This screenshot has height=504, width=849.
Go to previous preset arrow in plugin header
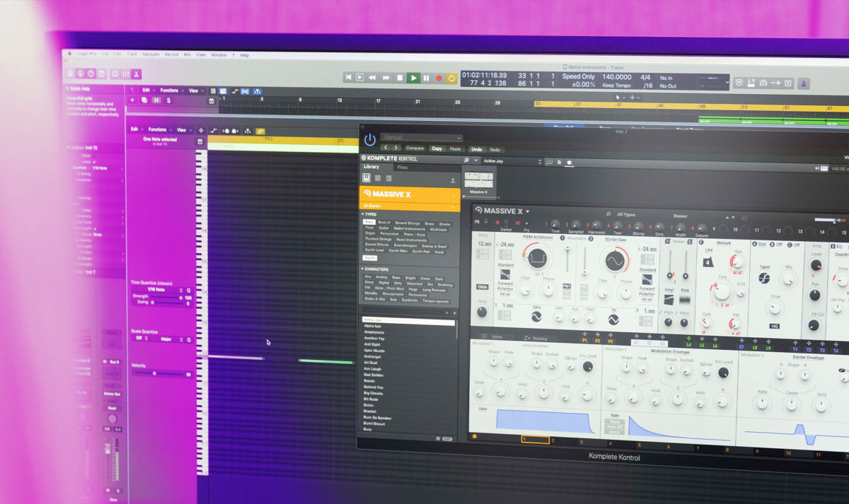[x=386, y=148]
